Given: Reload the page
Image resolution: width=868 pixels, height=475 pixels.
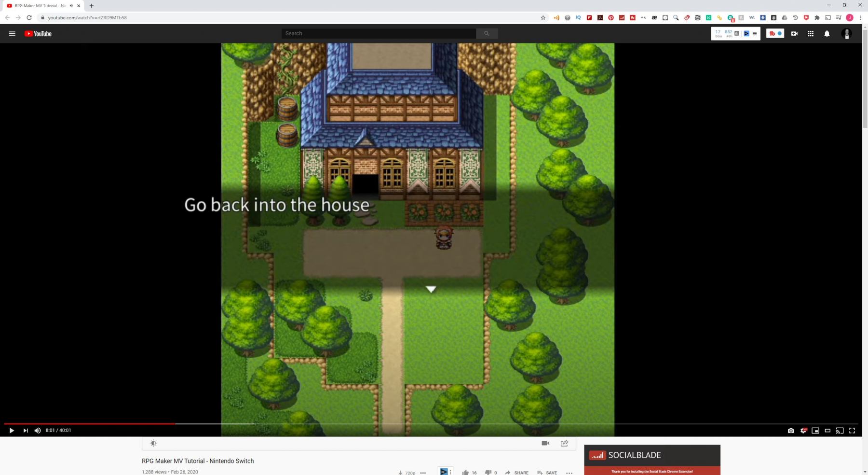Looking at the screenshot, I should pos(29,18).
